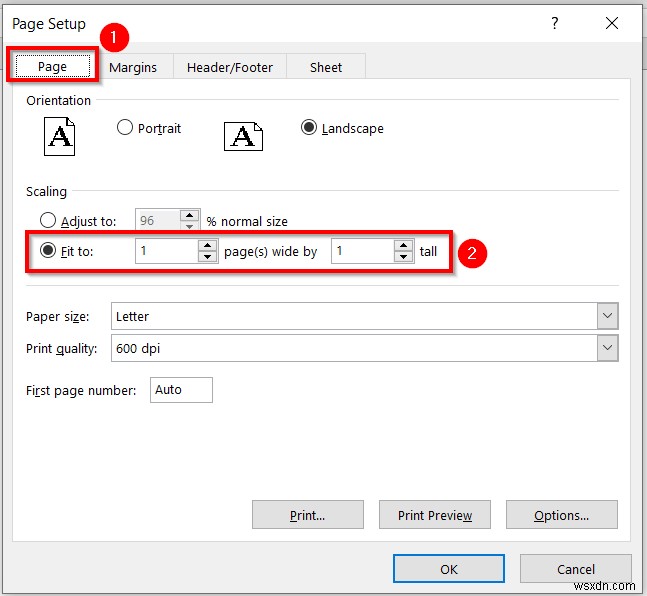Open Print Preview
The image size is (647, 596).
click(x=435, y=515)
